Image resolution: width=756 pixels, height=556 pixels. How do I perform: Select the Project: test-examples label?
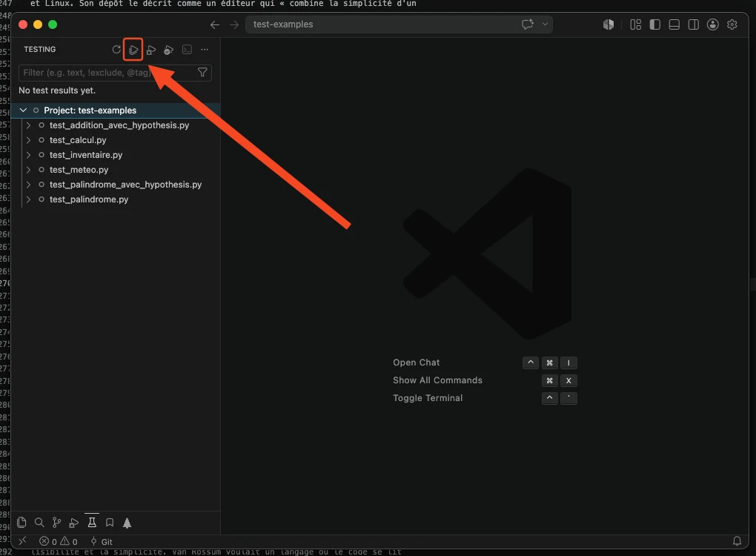point(90,110)
